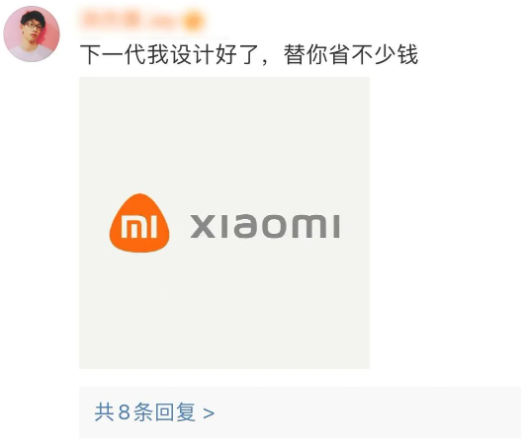Viewport: 528px width, 441px height.
Task: Click the white "mi" letters inside the logo
Action: click(x=139, y=226)
